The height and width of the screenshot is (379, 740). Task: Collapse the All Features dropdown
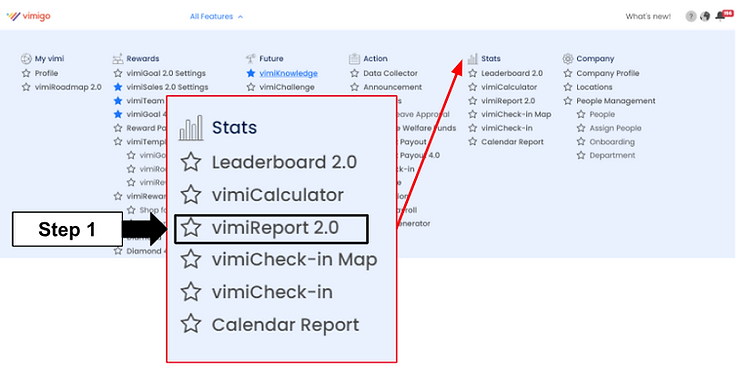(x=216, y=17)
